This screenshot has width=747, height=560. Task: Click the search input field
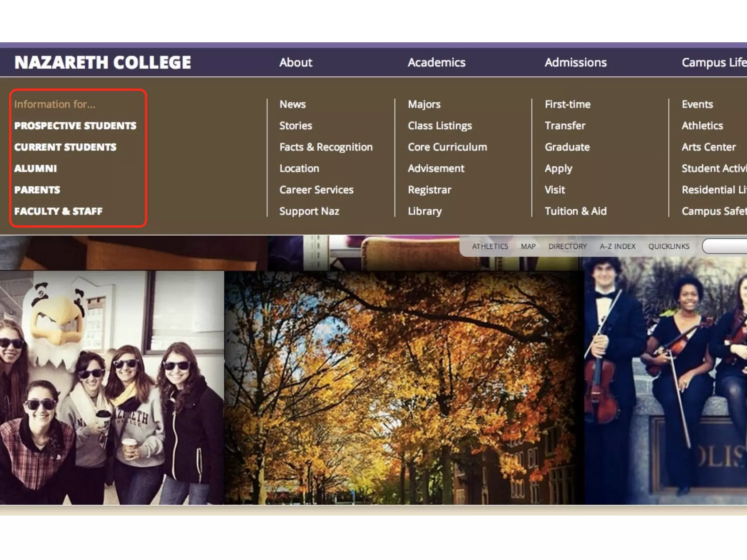coord(726,246)
